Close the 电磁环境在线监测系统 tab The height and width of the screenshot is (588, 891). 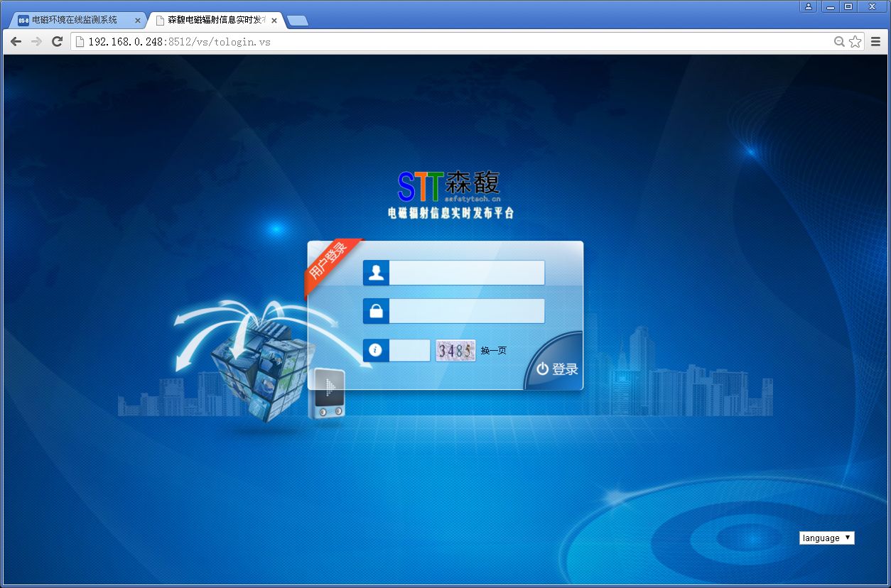point(138,21)
